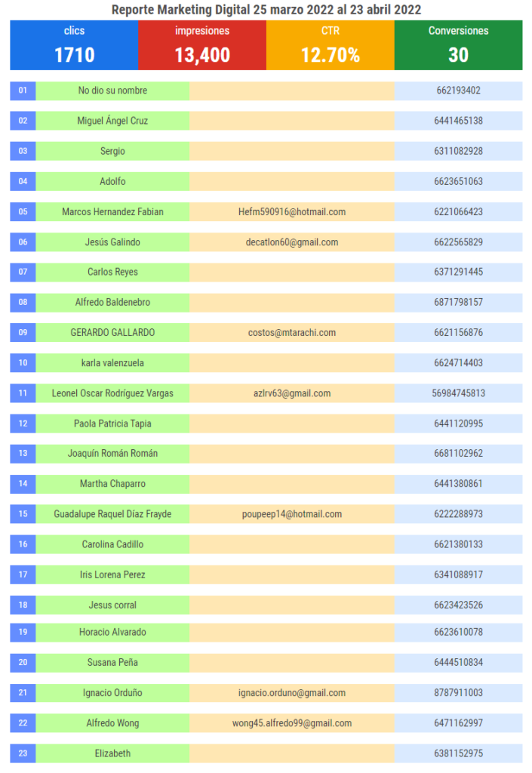Open email Hefm590916@hotmail.com
This screenshot has height=773, width=532.
[292, 212]
